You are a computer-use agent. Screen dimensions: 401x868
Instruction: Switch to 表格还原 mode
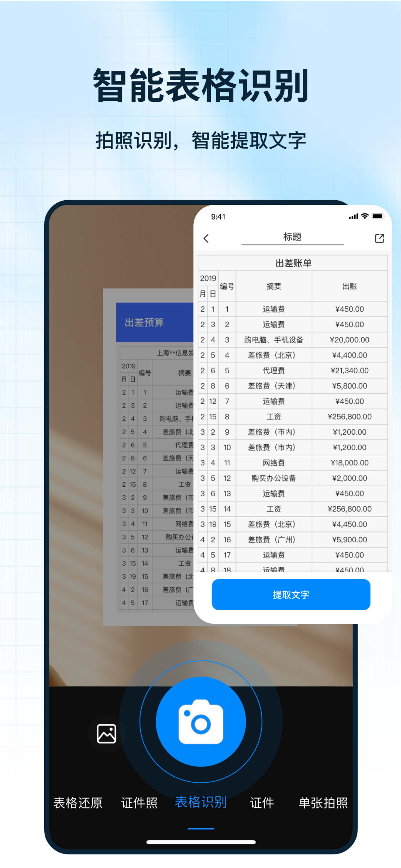point(78,803)
